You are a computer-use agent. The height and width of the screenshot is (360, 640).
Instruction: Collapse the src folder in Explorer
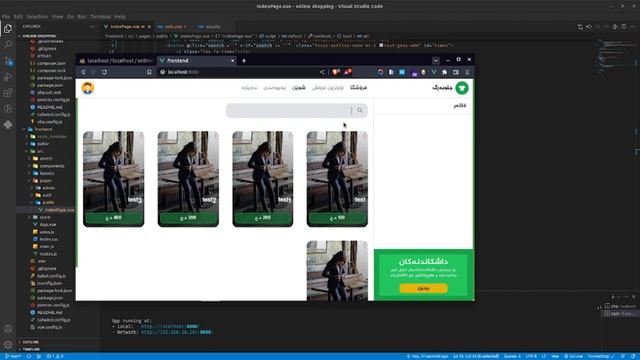pyautogui.click(x=40, y=151)
